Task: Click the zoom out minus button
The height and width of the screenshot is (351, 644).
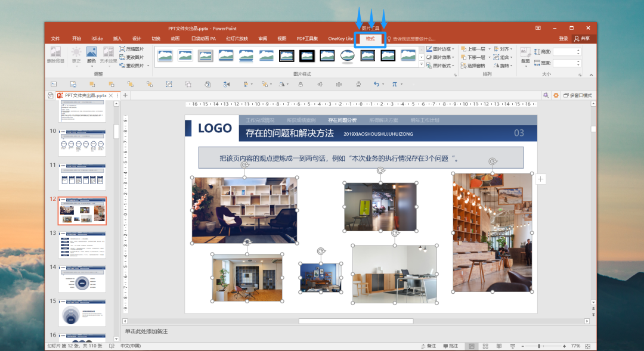Action: pyautogui.click(x=522, y=346)
